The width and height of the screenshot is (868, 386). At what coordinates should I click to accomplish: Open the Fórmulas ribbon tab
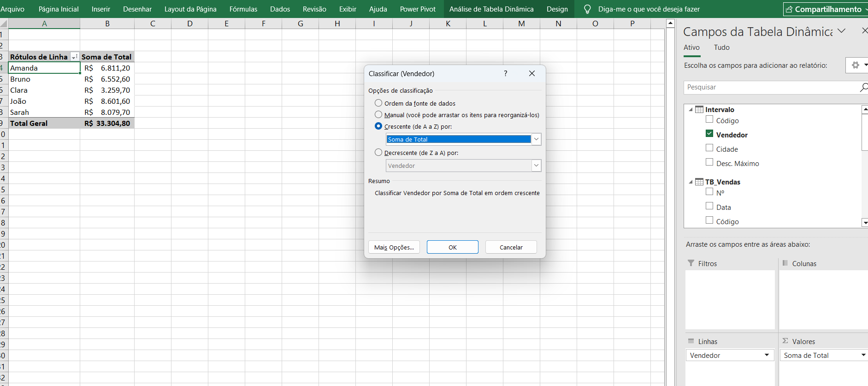point(243,9)
